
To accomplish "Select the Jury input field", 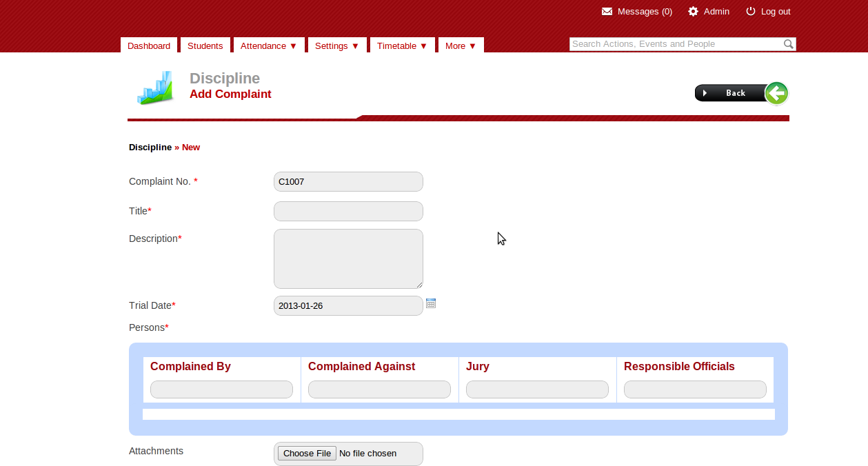I will (x=537, y=389).
